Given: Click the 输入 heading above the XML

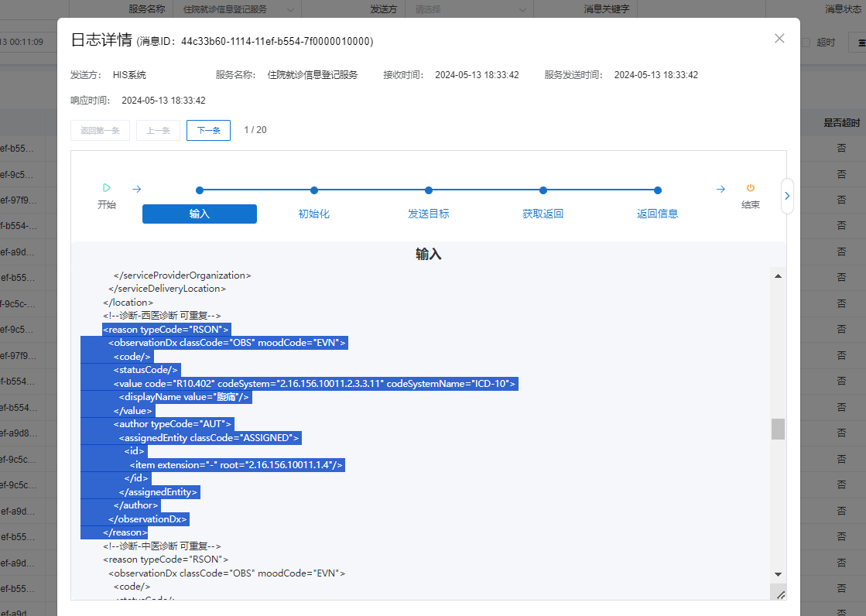Looking at the screenshot, I should click(x=429, y=254).
